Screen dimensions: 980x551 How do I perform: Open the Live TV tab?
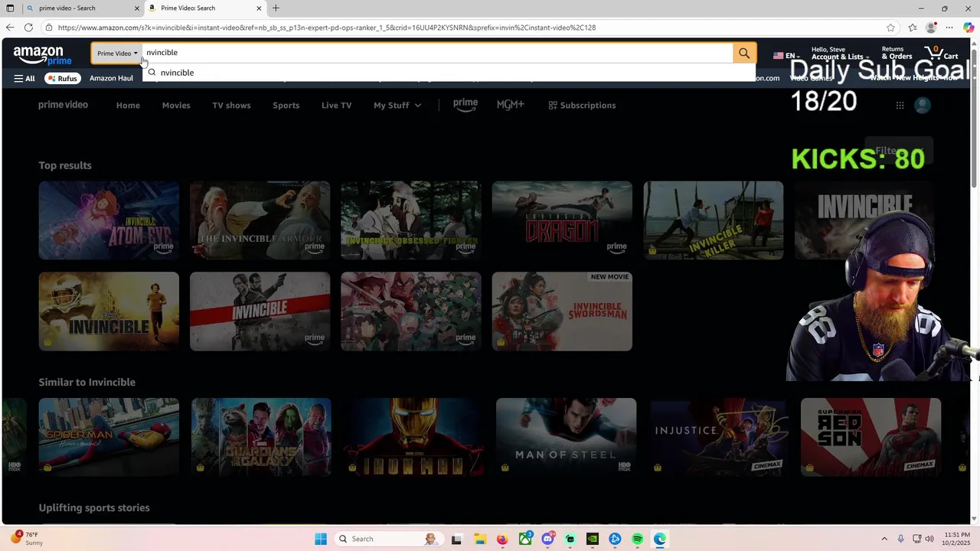click(x=336, y=105)
